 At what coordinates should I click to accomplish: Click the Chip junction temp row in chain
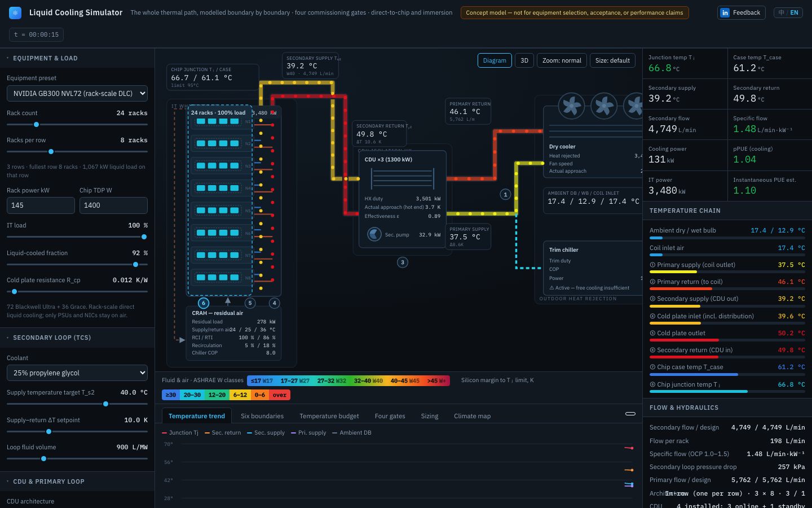[727, 387]
